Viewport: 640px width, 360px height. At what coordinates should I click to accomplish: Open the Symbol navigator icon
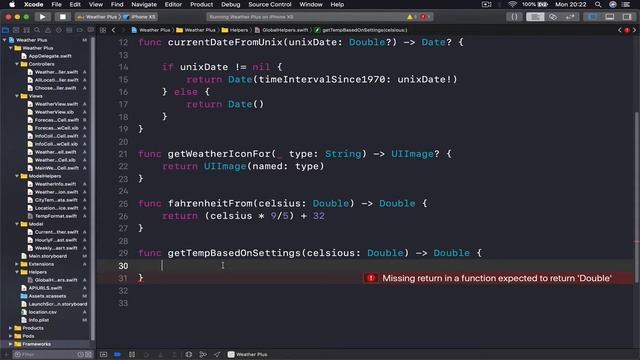pos(27,30)
